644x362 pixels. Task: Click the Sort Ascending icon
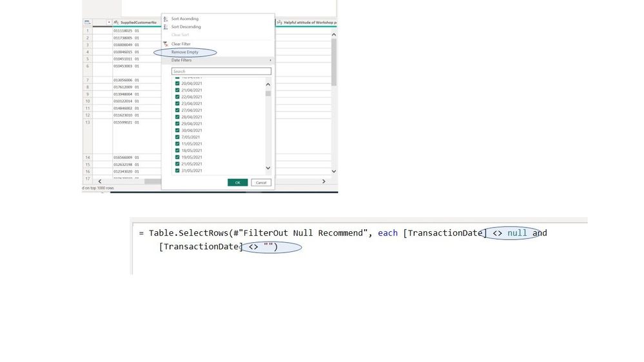coord(166,19)
